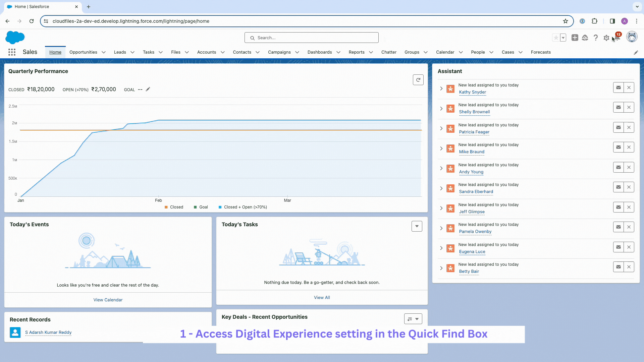Email lead Kathy Snyder
Screen dimensions: 644x362
[618, 87]
